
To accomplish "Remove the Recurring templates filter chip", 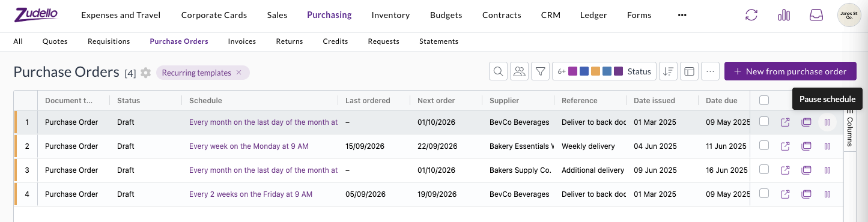I will (x=238, y=73).
